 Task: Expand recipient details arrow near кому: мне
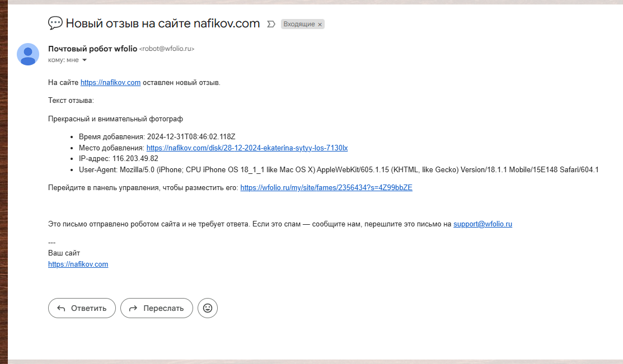click(85, 60)
